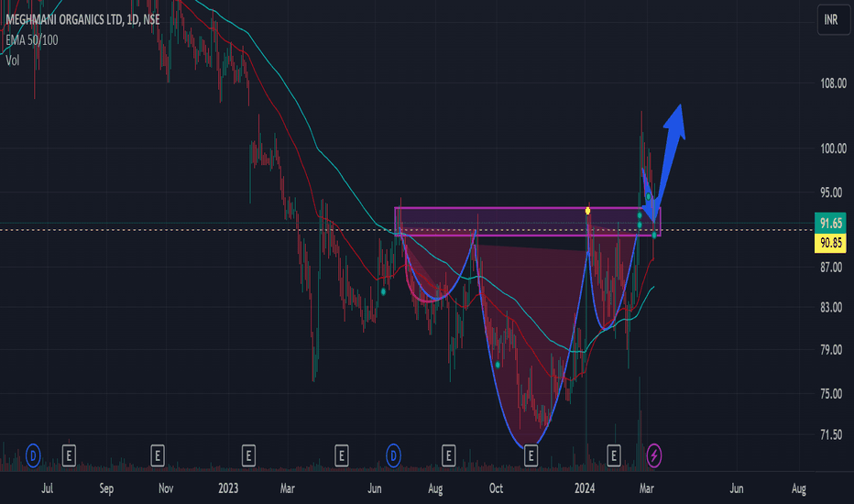The width and height of the screenshot is (854, 504).
Task: Click the 108.00 price scale value
Action: pos(833,83)
